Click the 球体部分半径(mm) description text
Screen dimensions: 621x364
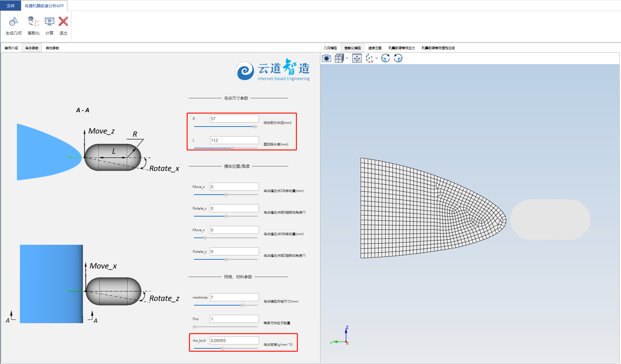(x=278, y=123)
